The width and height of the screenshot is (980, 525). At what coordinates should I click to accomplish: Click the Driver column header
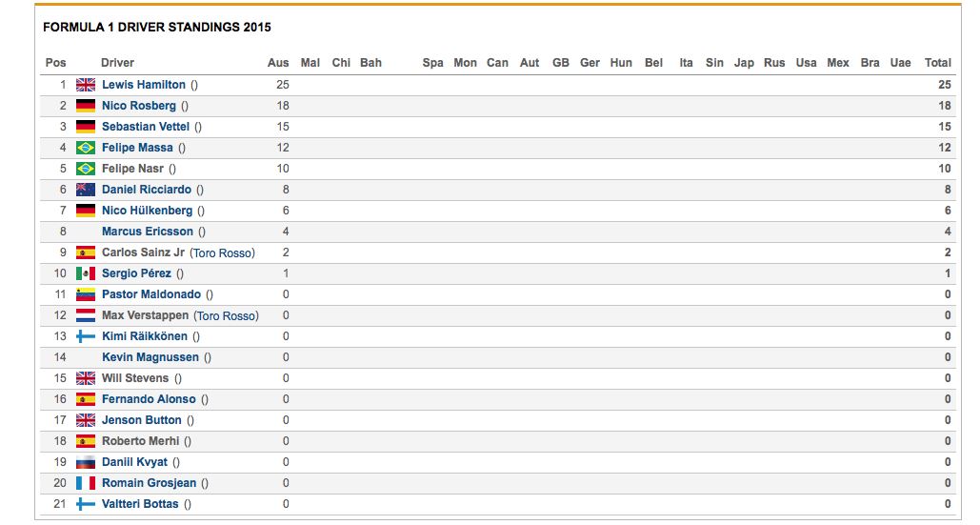pyautogui.click(x=117, y=63)
